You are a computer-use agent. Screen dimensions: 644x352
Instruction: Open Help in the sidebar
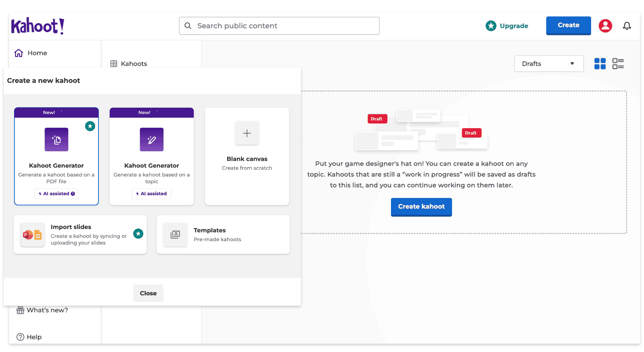click(29, 337)
